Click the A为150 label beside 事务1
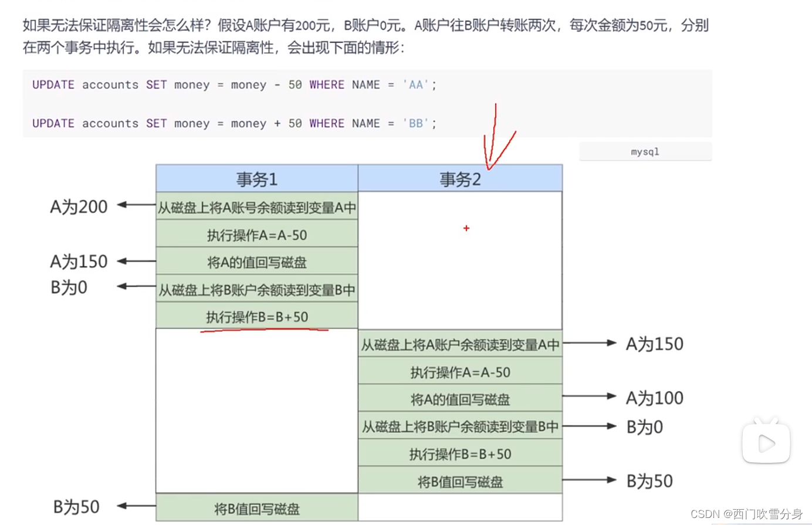Screen dimensions: 812x525 (79, 261)
